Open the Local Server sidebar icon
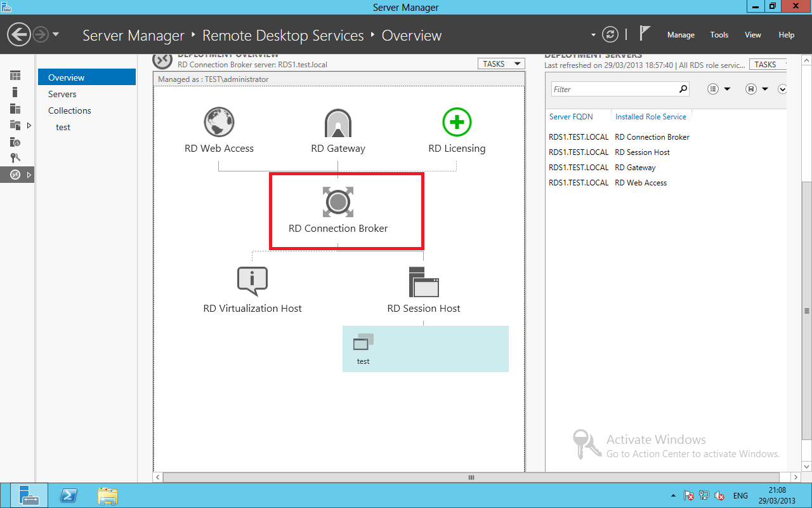 15,92
